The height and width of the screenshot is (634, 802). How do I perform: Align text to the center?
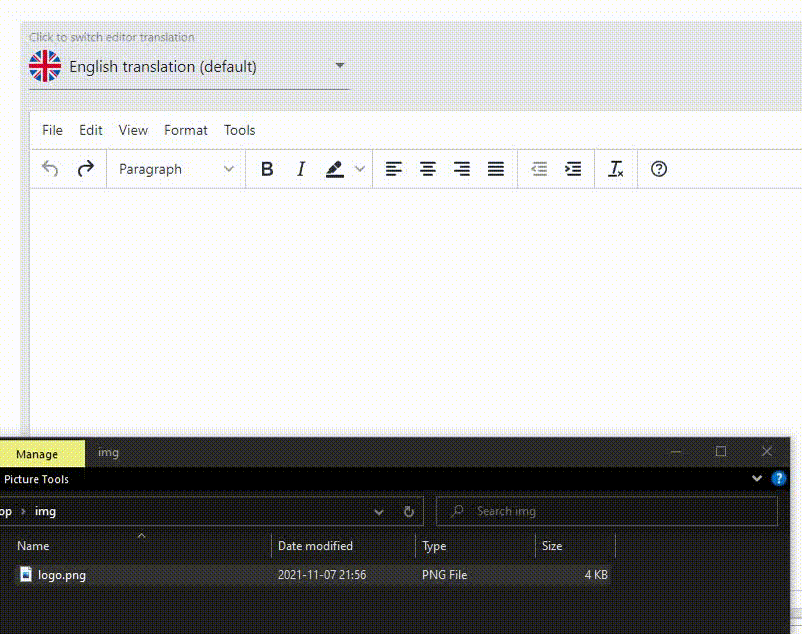point(428,168)
